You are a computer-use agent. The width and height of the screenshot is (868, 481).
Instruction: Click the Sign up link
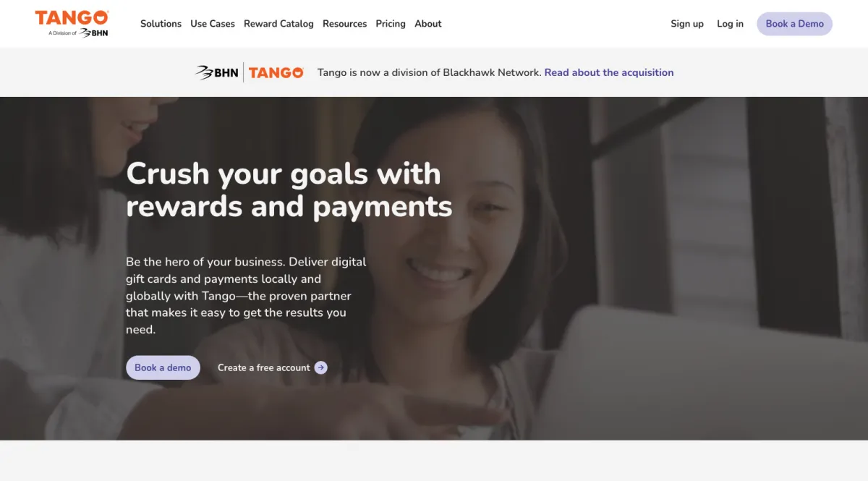687,24
